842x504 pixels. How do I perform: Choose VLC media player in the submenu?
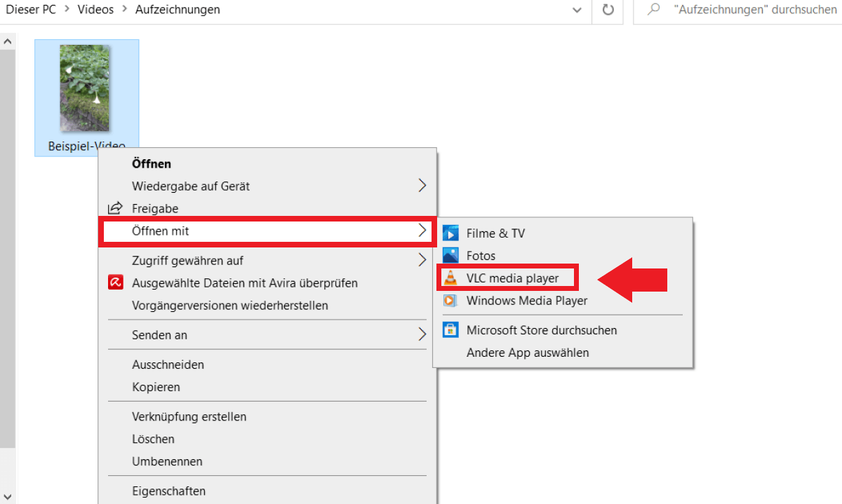(x=563, y=278)
